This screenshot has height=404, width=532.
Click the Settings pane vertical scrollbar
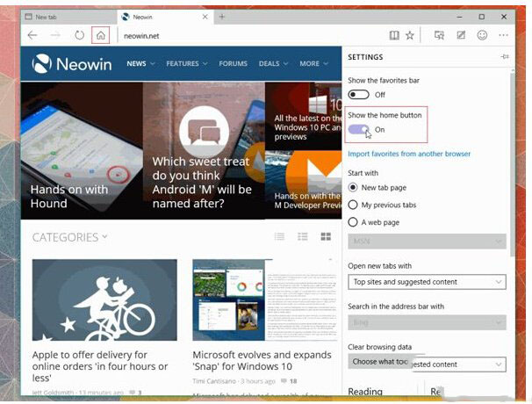[x=513, y=163]
